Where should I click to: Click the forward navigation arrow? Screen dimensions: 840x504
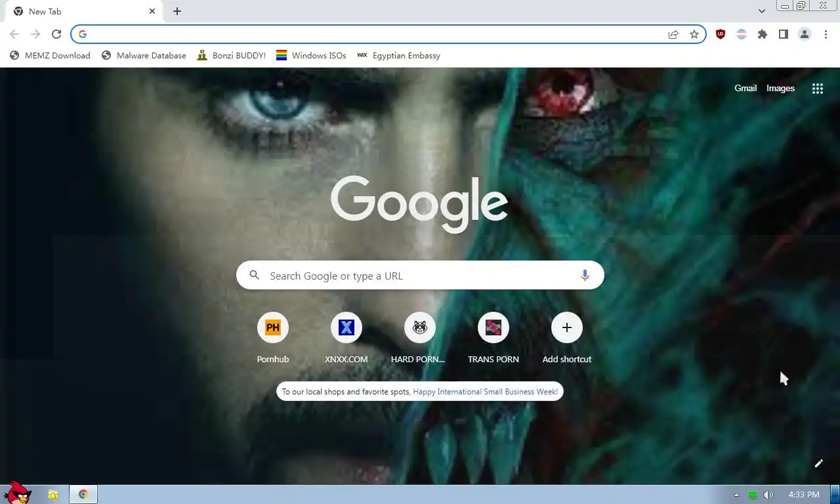tap(35, 34)
